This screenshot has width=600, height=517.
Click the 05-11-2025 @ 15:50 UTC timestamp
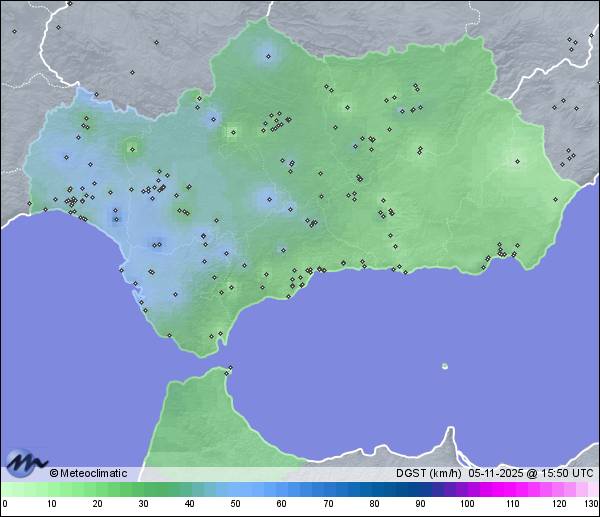(x=530, y=473)
